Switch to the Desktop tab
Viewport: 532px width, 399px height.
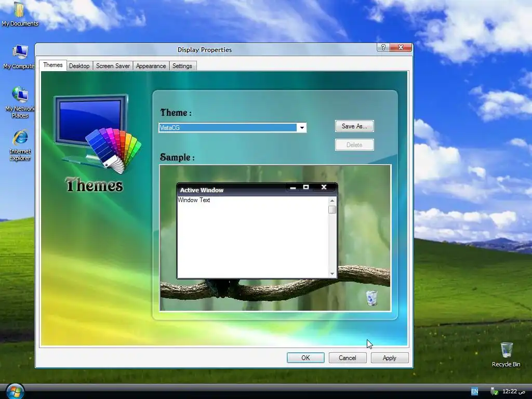[x=79, y=66]
